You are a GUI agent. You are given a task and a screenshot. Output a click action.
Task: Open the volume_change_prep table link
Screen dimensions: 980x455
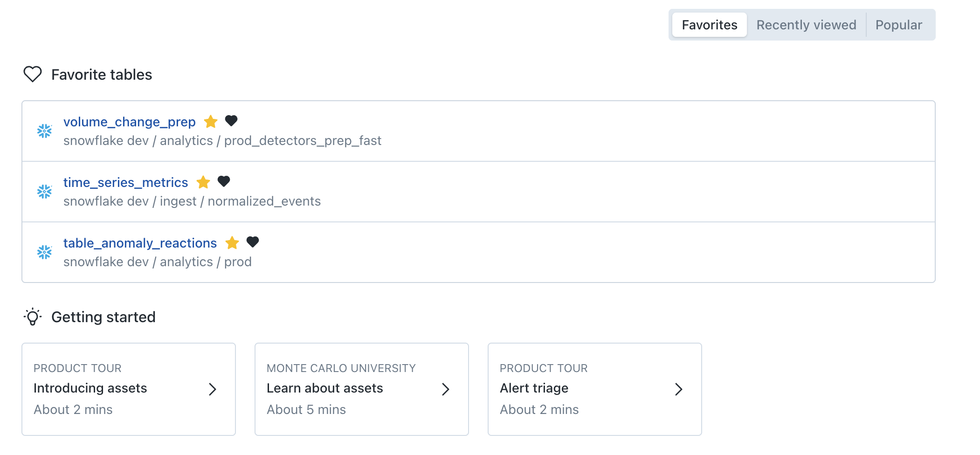(x=130, y=122)
